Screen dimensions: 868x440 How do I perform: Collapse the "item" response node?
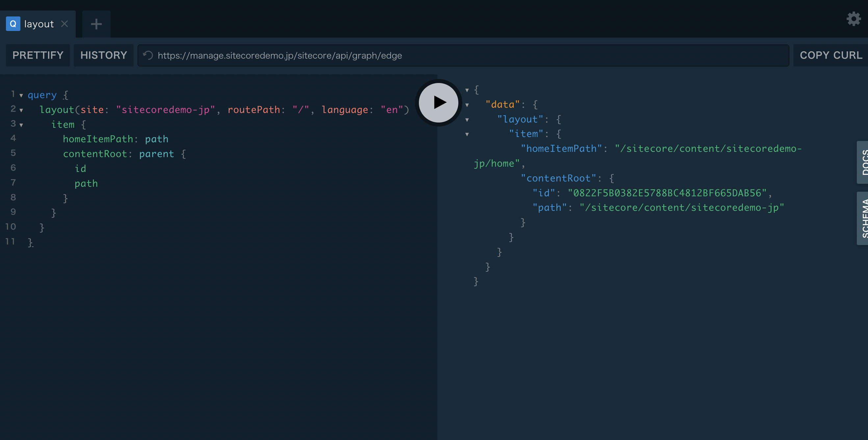[x=467, y=134]
